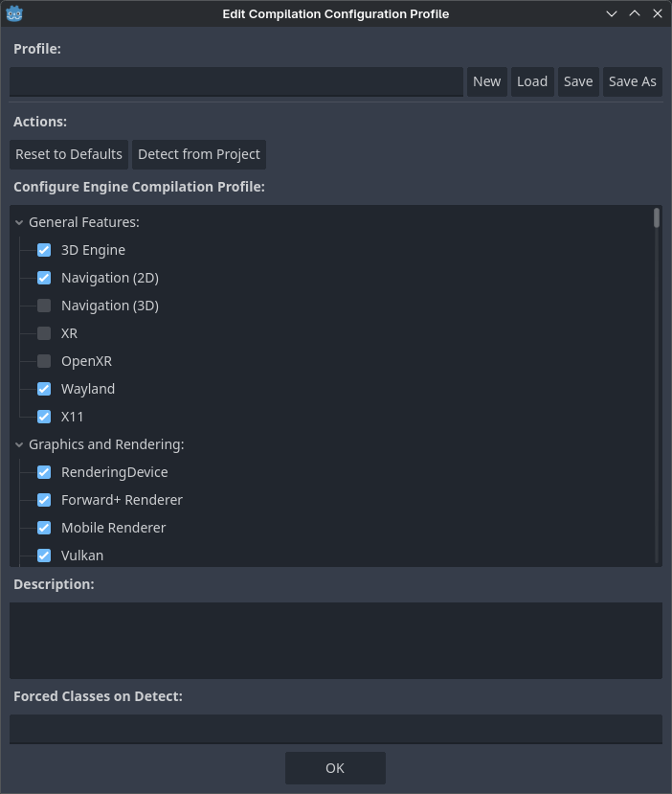Enable the XR feature
The width and height of the screenshot is (672, 794).
(44, 332)
